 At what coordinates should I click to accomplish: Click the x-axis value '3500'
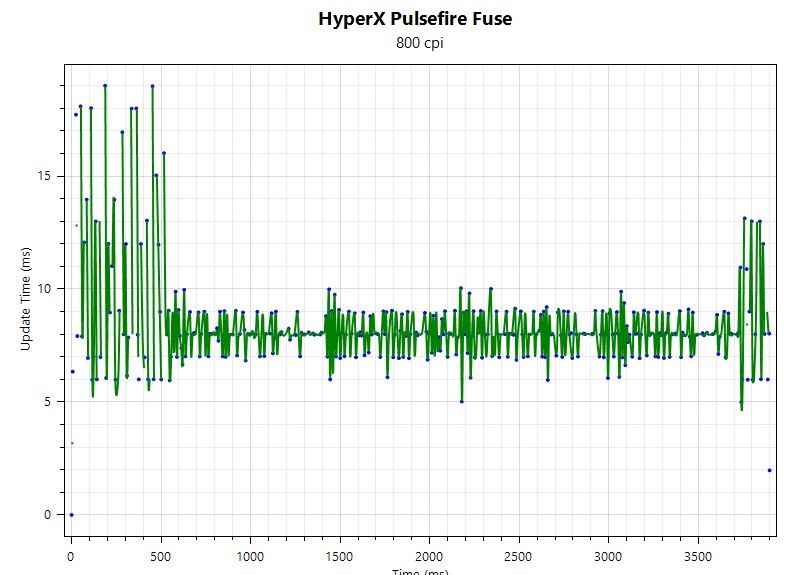coord(698,557)
